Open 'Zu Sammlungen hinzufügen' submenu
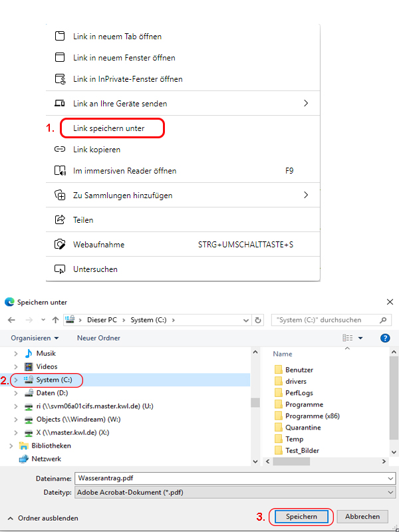This screenshot has width=399, height=532. (x=182, y=196)
